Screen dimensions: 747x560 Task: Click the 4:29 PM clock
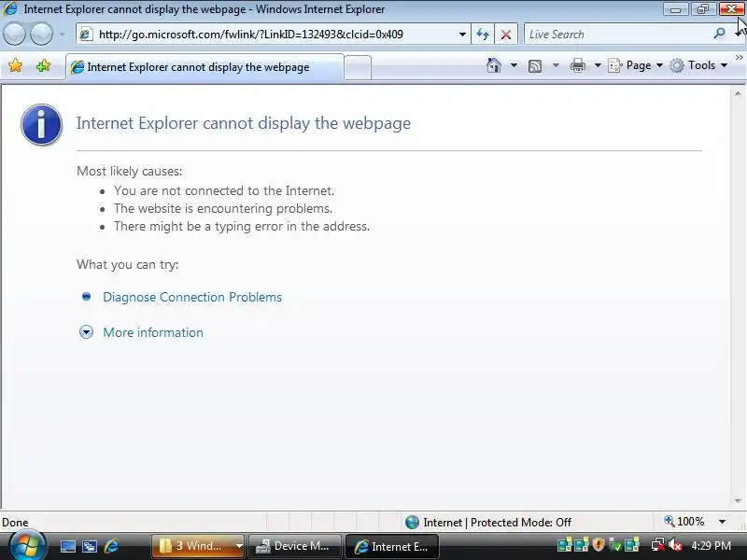coord(711,546)
